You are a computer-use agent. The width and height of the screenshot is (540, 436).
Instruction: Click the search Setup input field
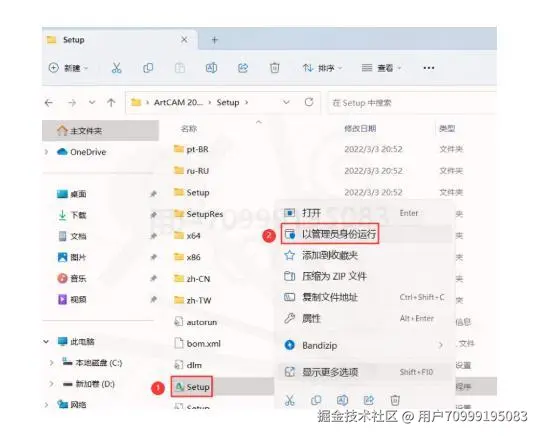(x=412, y=103)
